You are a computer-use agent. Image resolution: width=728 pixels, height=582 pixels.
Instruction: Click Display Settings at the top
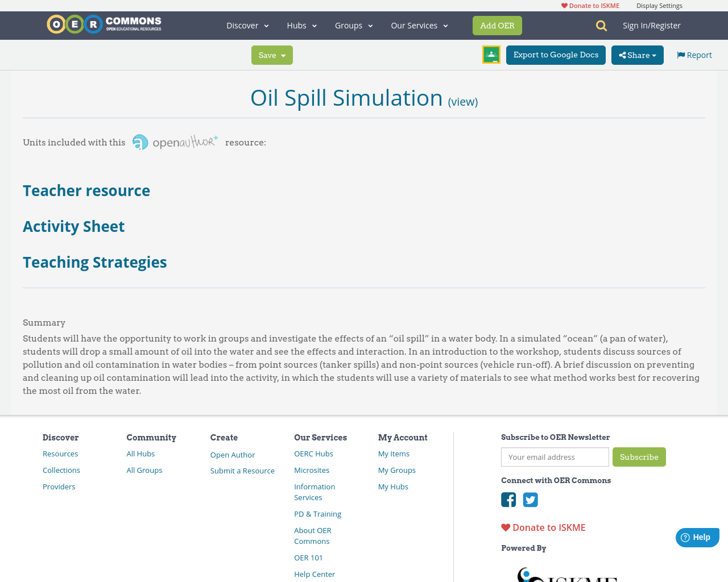click(x=659, y=5)
